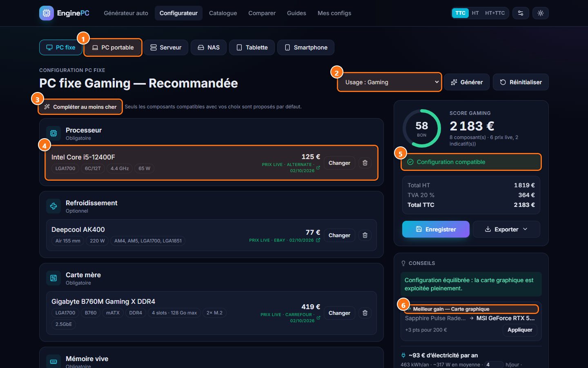This screenshot has width=588, height=368.
Task: Edit hours per day input field
Action: [493, 364]
